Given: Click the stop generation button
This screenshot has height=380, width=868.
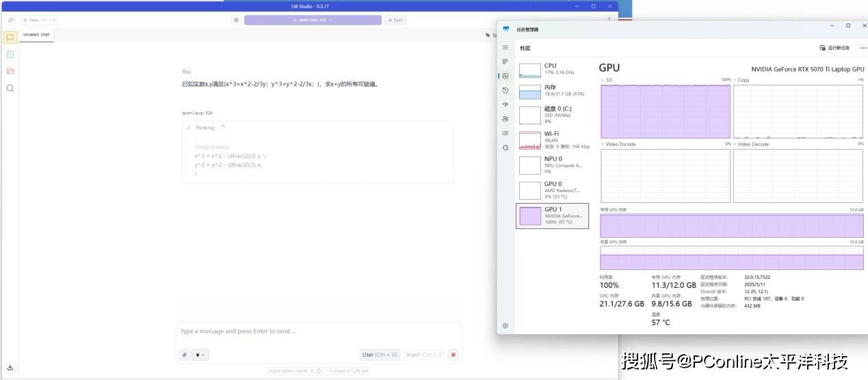Looking at the screenshot, I should tap(453, 355).
